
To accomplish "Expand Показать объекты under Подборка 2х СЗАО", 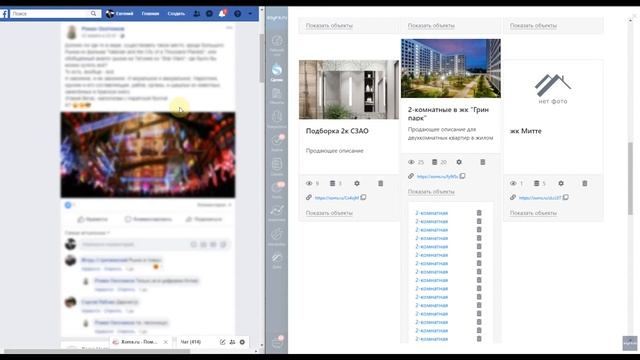I will [329, 213].
